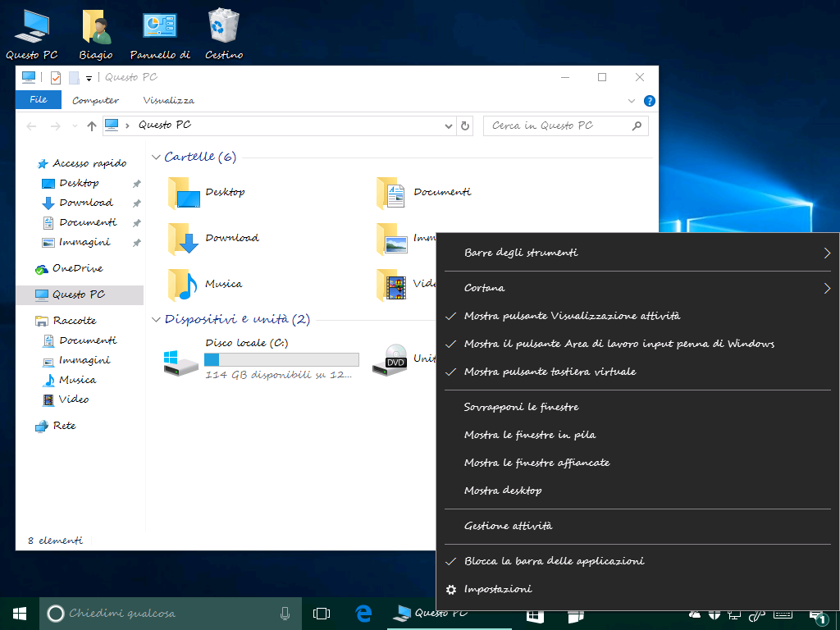The height and width of the screenshot is (630, 840).
Task: Expand the ribbon with the chevron near help
Action: 632,101
